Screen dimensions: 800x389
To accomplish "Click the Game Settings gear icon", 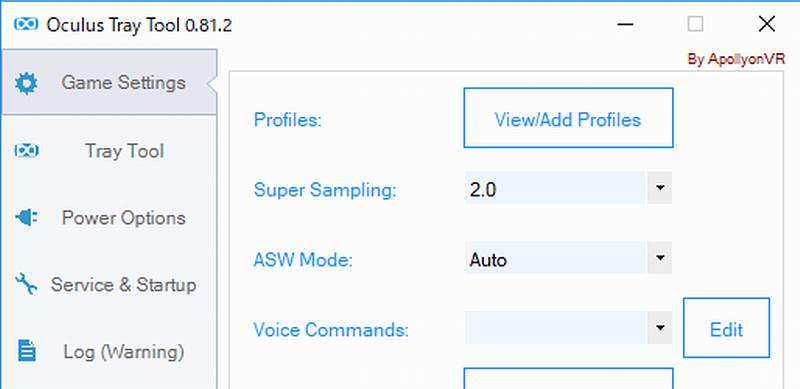I will pyautogui.click(x=26, y=83).
